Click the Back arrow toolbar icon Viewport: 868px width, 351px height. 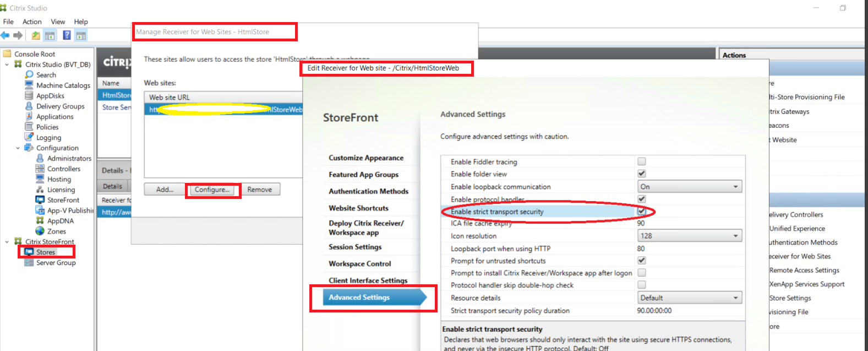[5, 35]
